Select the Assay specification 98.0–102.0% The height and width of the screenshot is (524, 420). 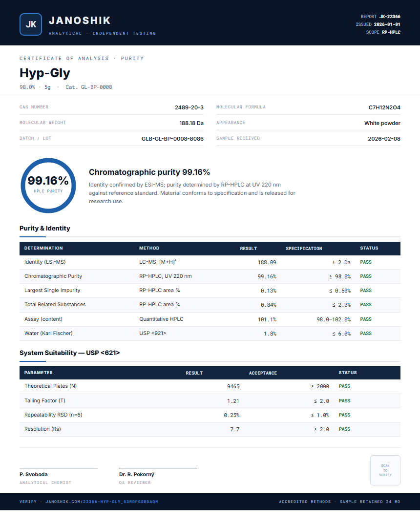(x=334, y=319)
